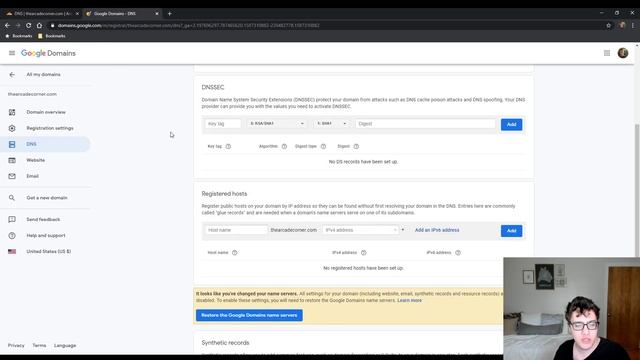Click Send feedback in the sidebar
The image size is (640, 360).
coord(43,220)
